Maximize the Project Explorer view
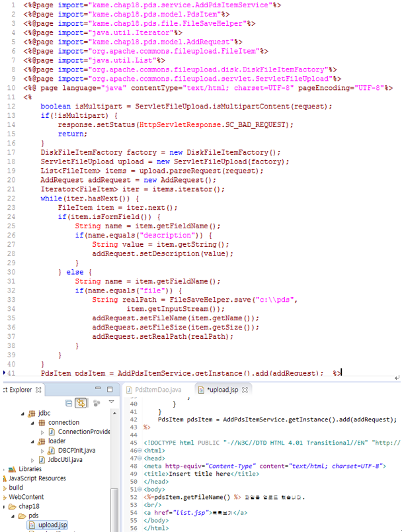402x532 pixels. point(110,389)
